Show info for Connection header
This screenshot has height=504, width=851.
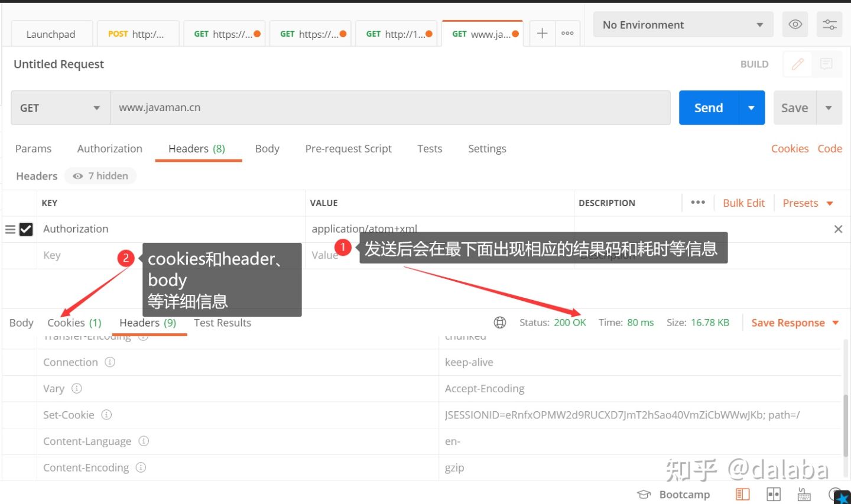(110, 362)
